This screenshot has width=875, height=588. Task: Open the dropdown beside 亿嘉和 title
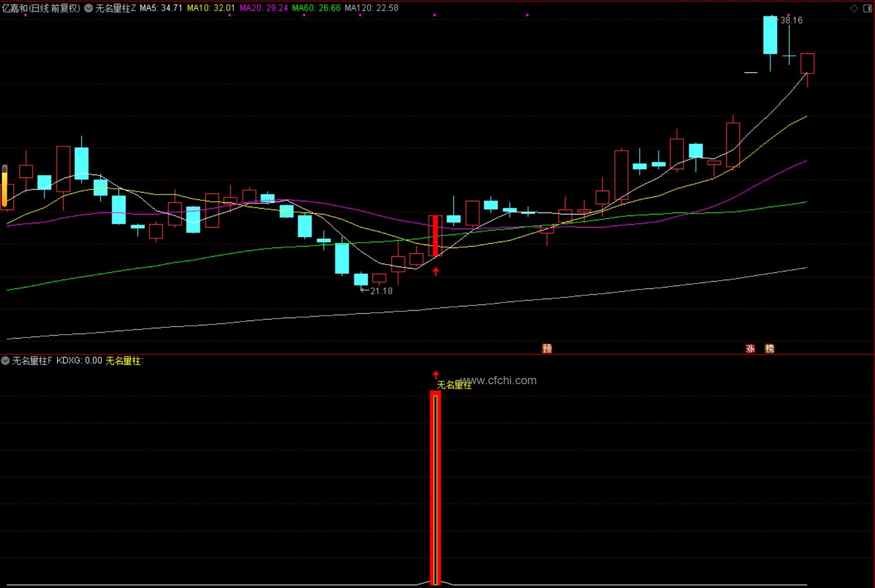coord(89,8)
